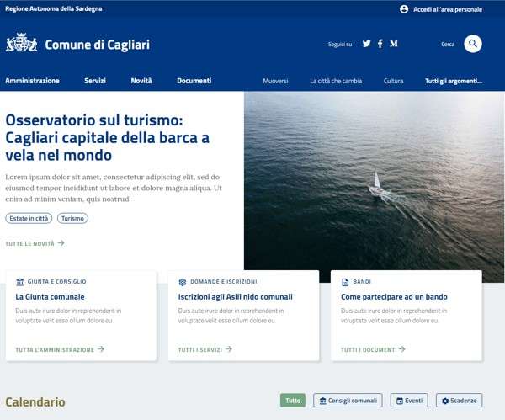Image resolution: width=505 pixels, height=420 pixels.
Task: Open the Novità menu item
Action: click(x=141, y=81)
